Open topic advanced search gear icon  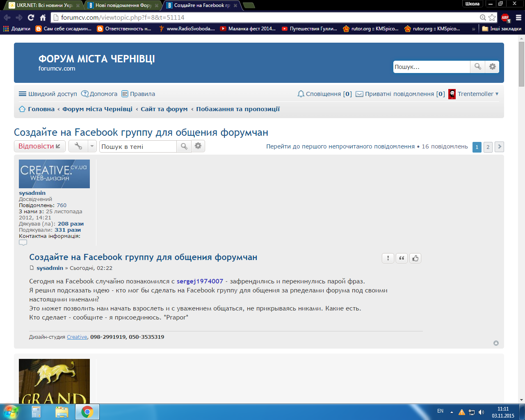click(x=198, y=146)
